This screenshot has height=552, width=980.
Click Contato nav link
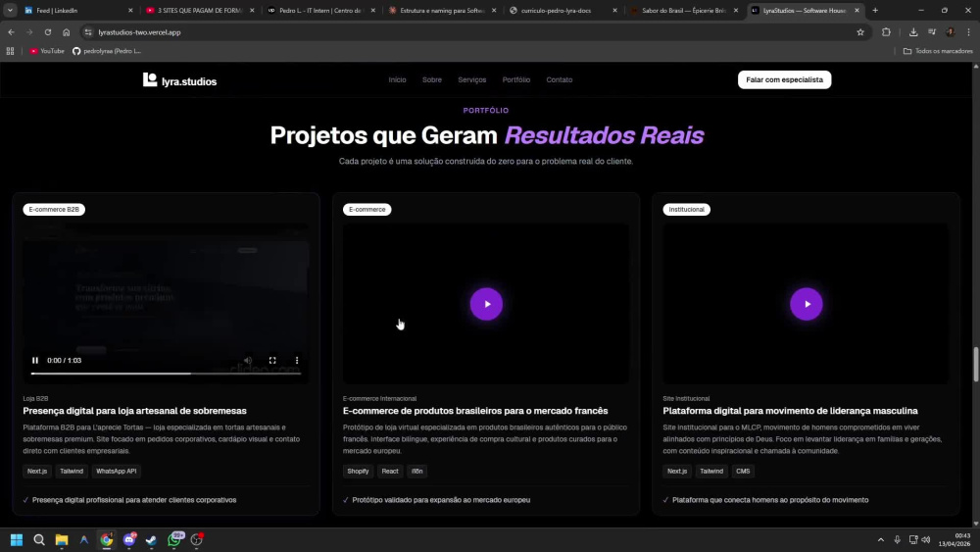[560, 80]
